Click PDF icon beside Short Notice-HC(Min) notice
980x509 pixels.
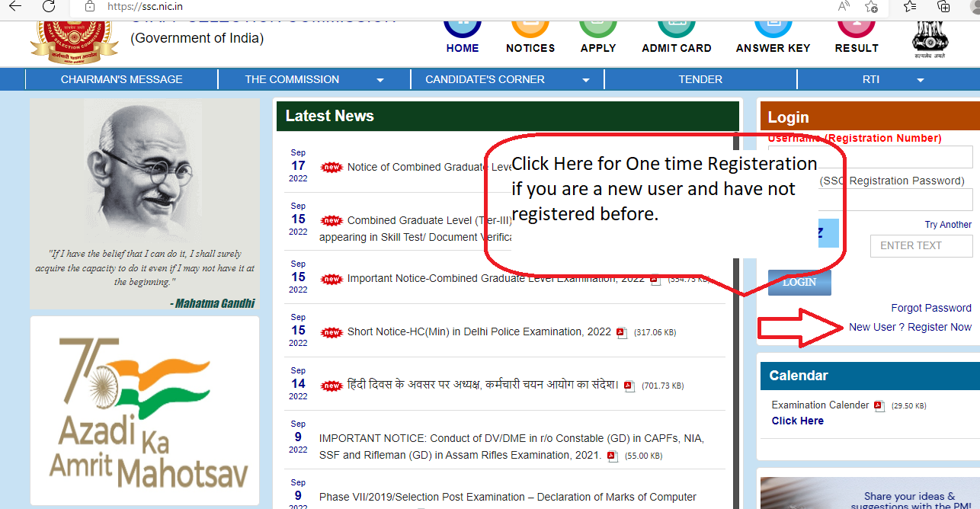point(622,332)
